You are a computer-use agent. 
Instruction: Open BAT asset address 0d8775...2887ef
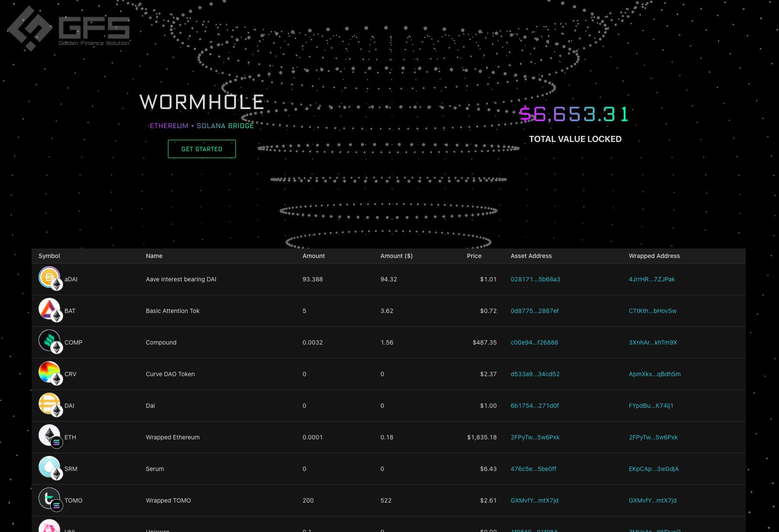pyautogui.click(x=534, y=311)
